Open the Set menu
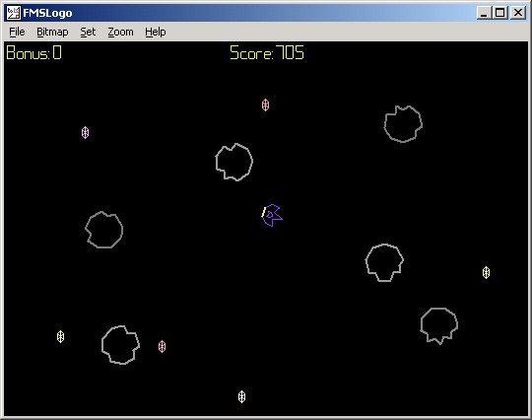This screenshot has height=420, width=532. 88,32
